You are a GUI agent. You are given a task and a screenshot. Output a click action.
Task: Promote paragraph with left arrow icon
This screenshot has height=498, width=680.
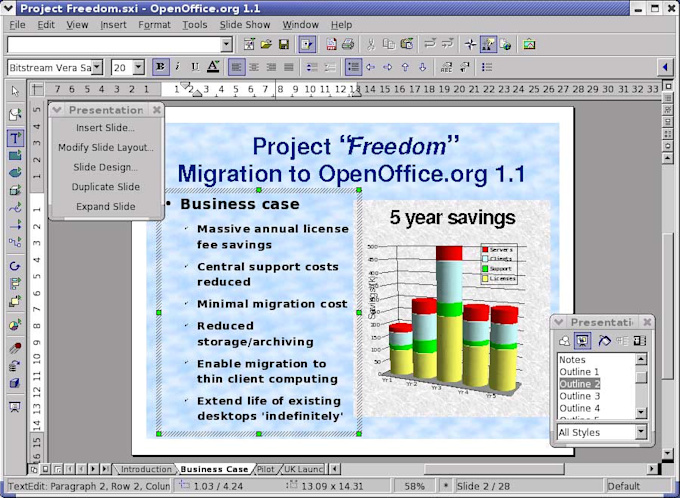tap(370, 67)
